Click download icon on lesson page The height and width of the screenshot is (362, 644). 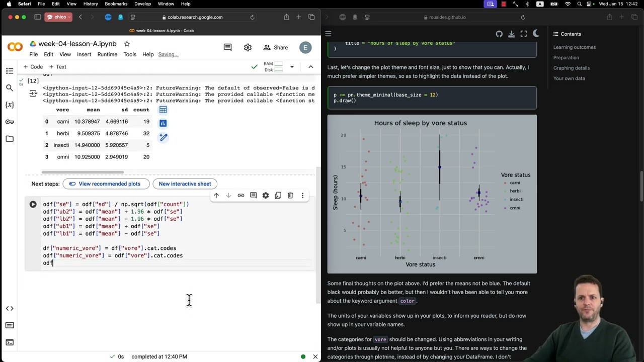511,34
